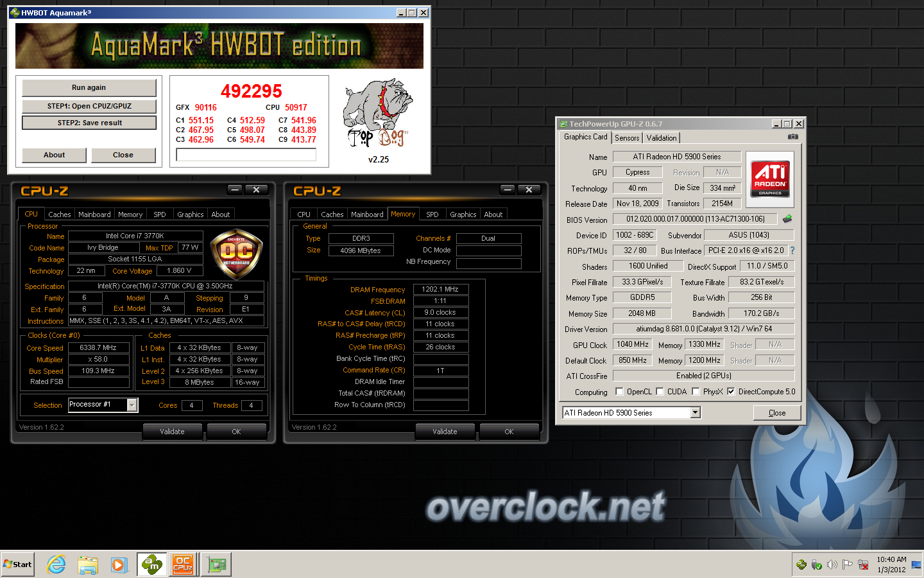Viewport: 924px width, 578px height.
Task: Open the network status tray icon
Action: [x=864, y=565]
